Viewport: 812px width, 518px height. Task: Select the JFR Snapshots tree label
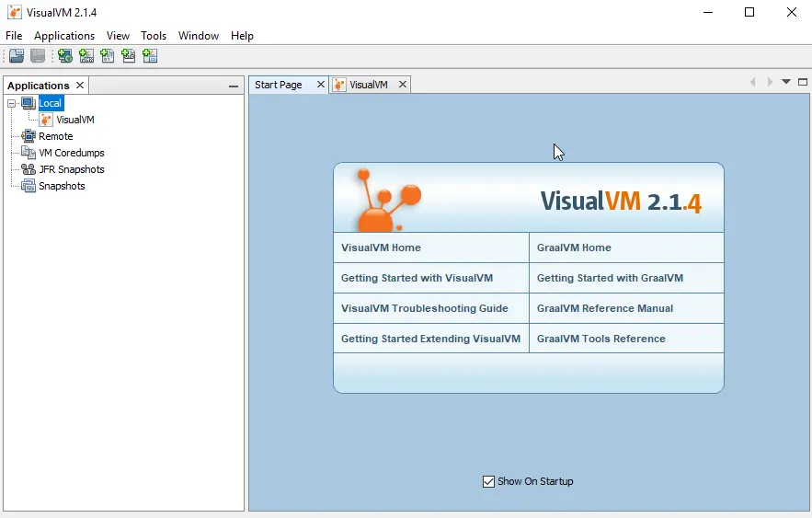[72, 169]
